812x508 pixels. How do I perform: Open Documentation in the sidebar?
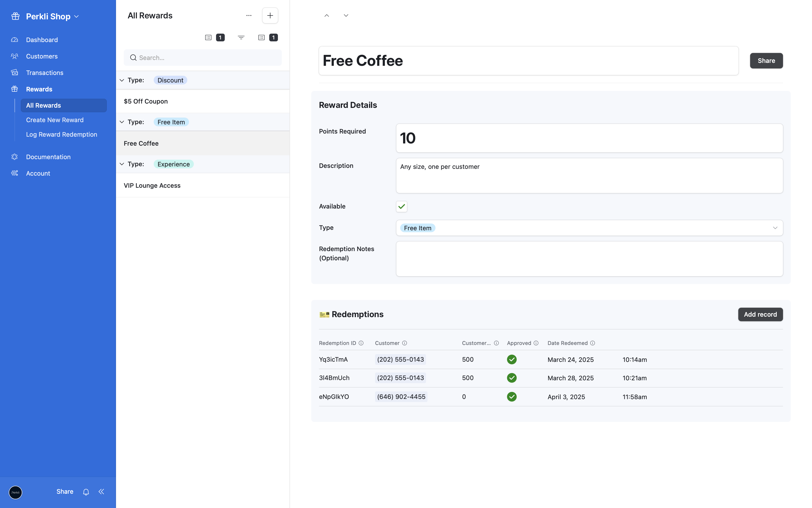48,157
